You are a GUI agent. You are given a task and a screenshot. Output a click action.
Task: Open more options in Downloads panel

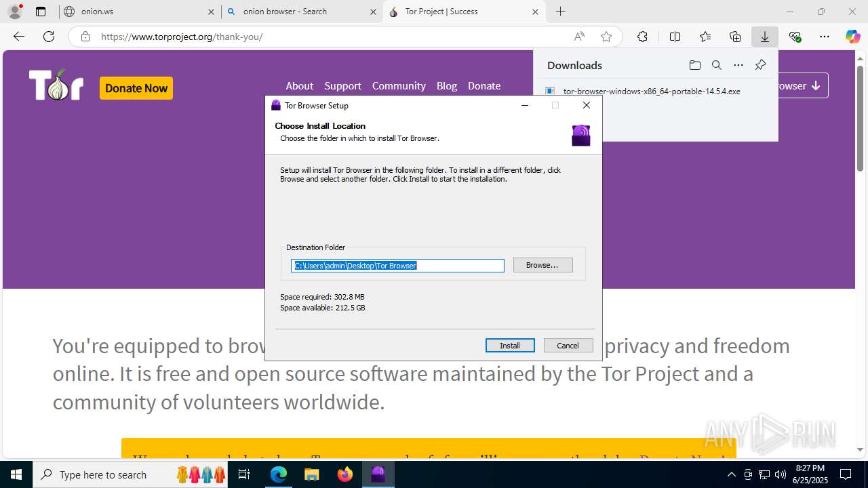tap(738, 65)
